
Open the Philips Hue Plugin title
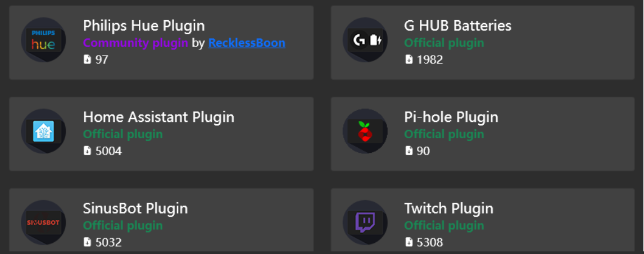144,25
